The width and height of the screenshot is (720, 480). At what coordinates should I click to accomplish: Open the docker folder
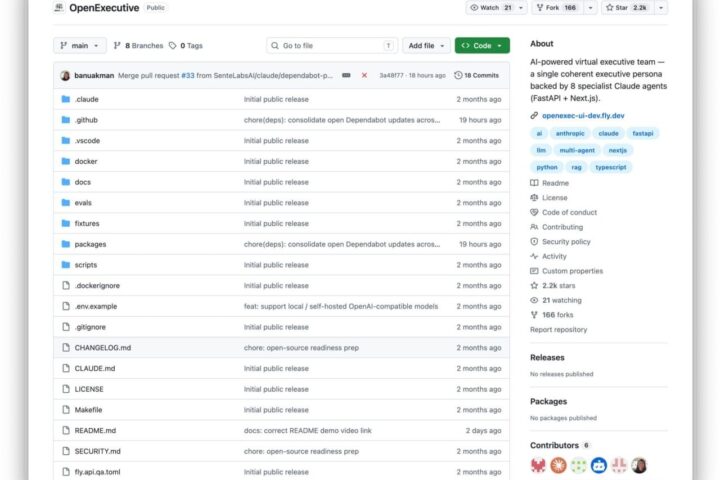click(x=86, y=161)
